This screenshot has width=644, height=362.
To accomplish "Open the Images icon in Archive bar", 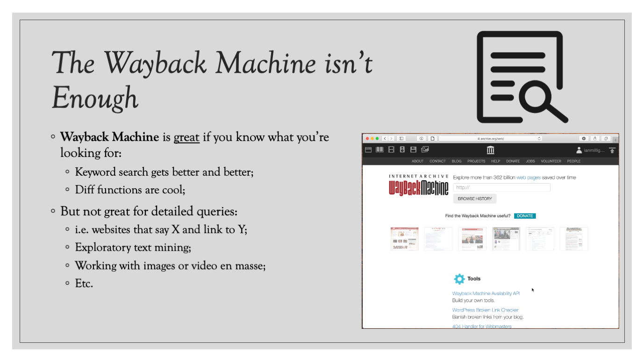I will click(x=425, y=150).
